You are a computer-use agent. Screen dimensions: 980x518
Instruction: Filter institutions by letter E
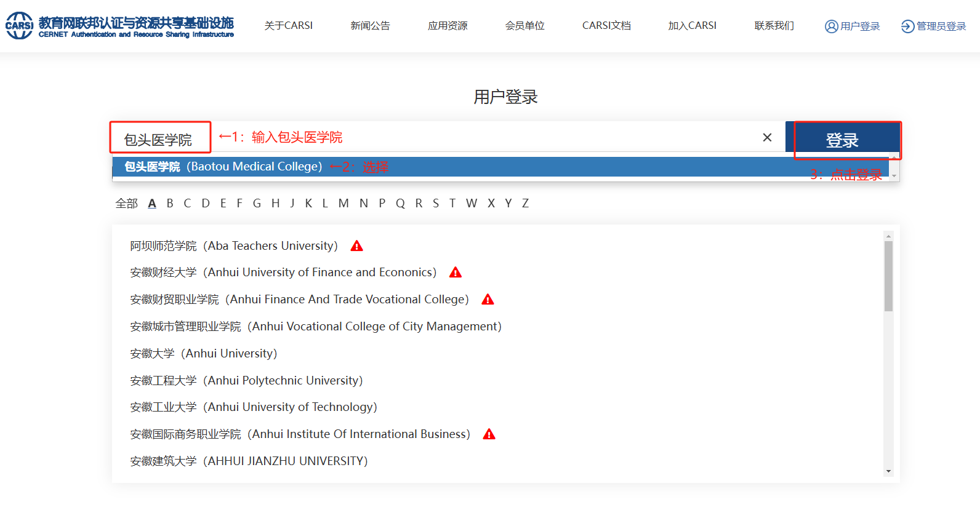223,204
